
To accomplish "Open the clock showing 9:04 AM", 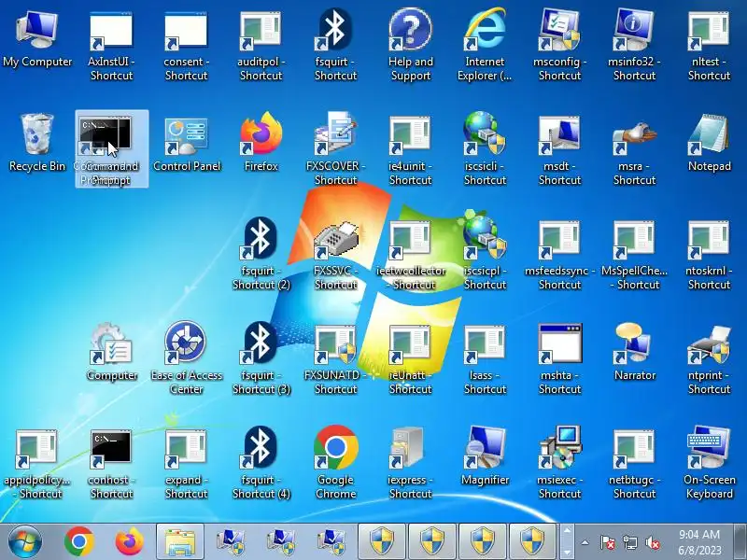I will point(699,542).
